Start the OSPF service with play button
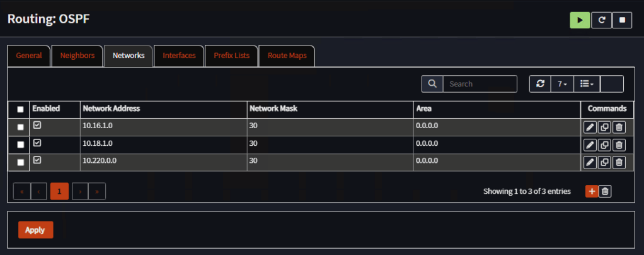 [x=580, y=20]
